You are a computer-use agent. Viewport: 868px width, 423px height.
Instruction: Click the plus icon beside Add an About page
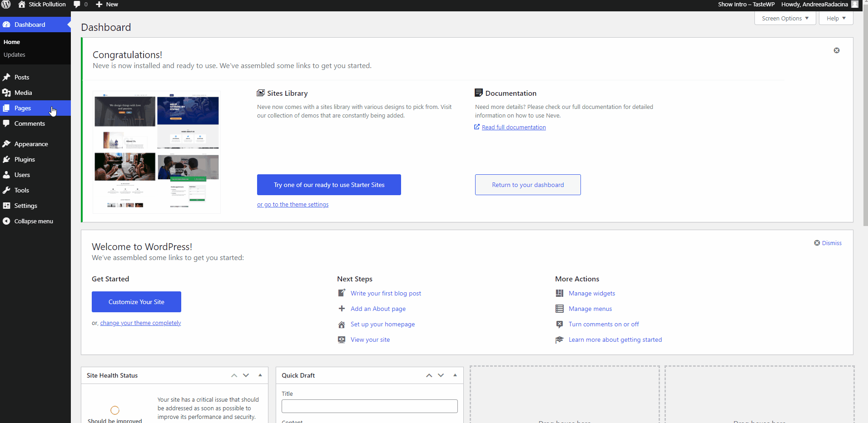point(342,309)
